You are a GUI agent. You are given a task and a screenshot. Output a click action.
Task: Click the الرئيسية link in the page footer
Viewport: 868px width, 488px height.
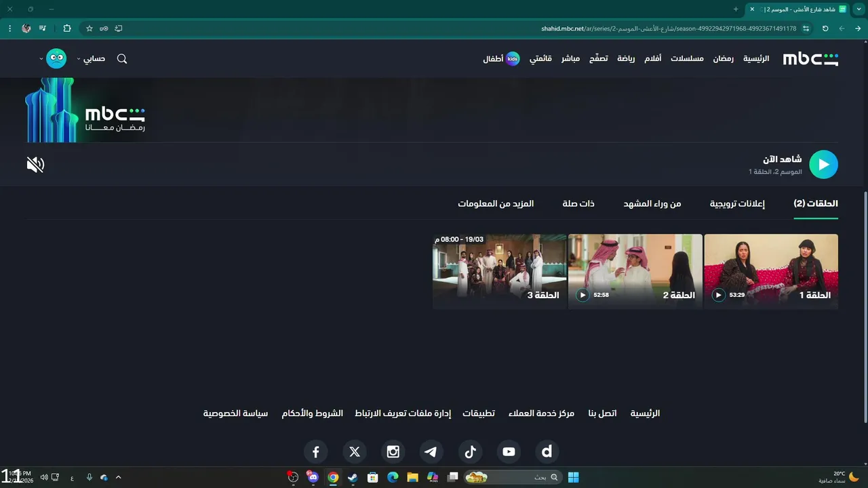click(645, 413)
